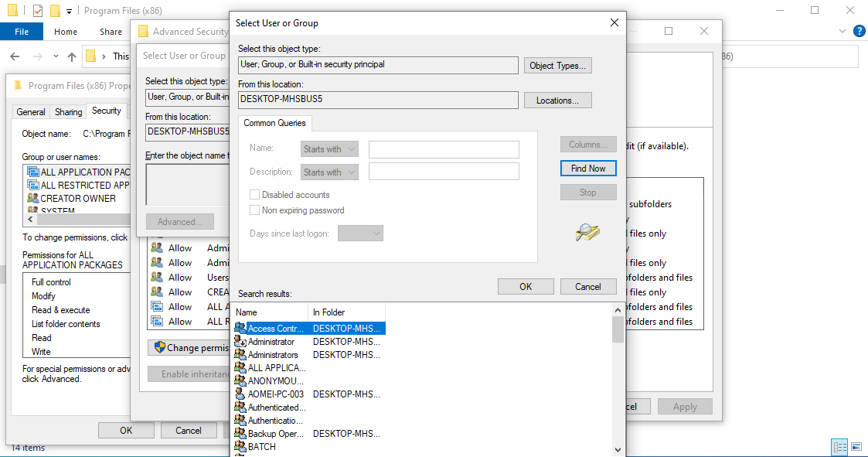This screenshot has height=457, width=868.
Task: Click the In Folder column header
Action: [346, 312]
